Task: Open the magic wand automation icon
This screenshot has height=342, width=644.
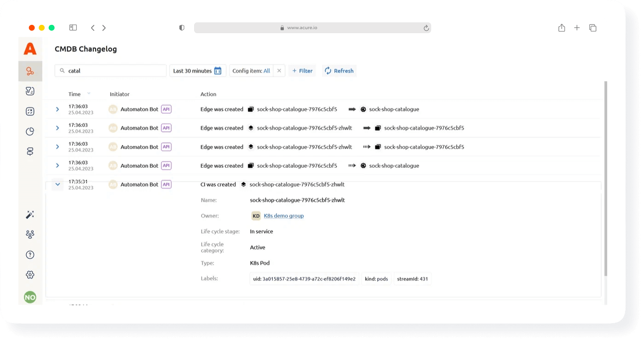Action: coord(30,215)
